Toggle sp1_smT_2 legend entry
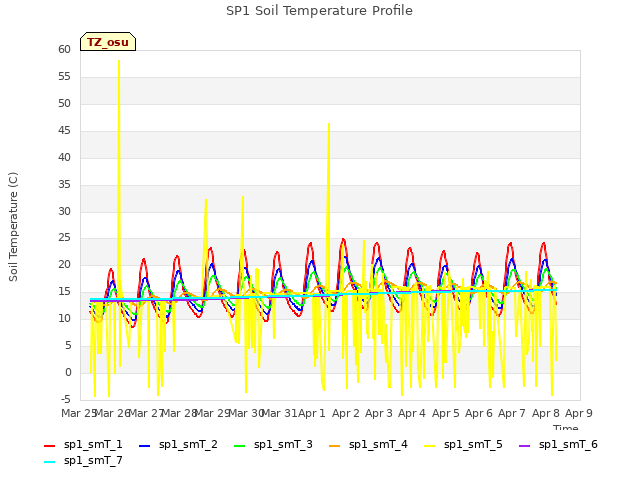The width and height of the screenshot is (640, 480). coord(178,444)
